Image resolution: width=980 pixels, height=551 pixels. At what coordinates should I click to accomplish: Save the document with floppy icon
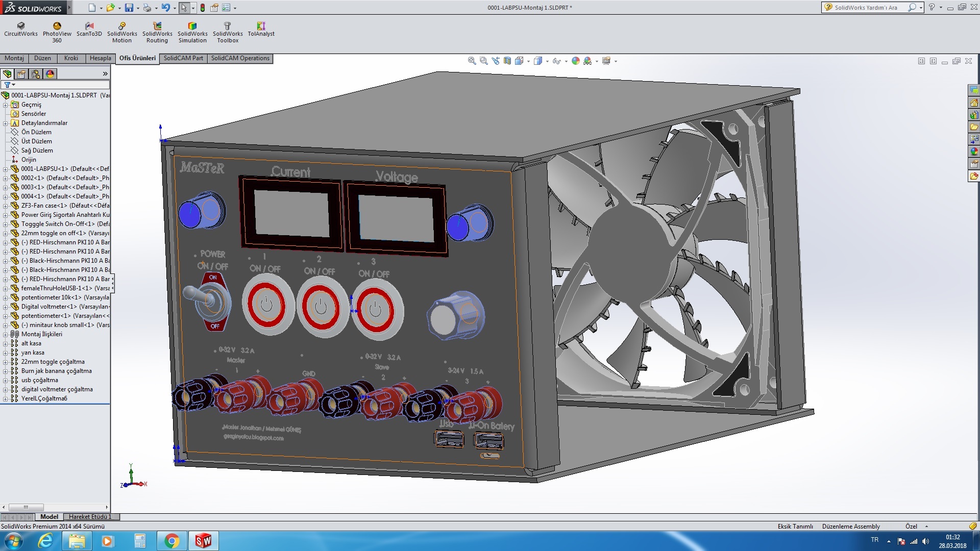pos(129,8)
